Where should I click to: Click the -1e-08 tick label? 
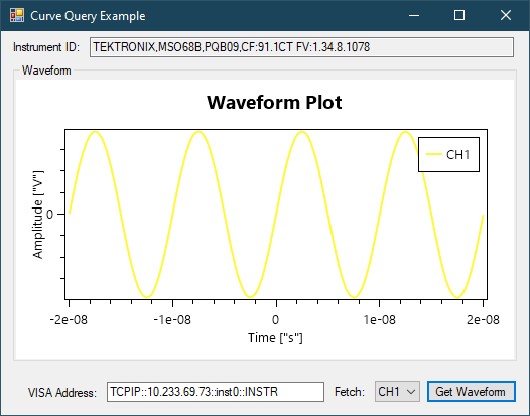click(172, 319)
